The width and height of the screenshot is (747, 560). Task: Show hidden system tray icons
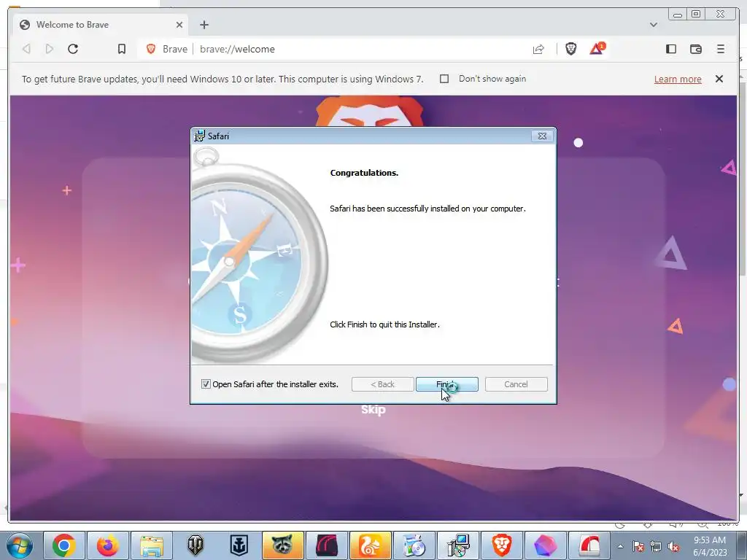click(620, 546)
